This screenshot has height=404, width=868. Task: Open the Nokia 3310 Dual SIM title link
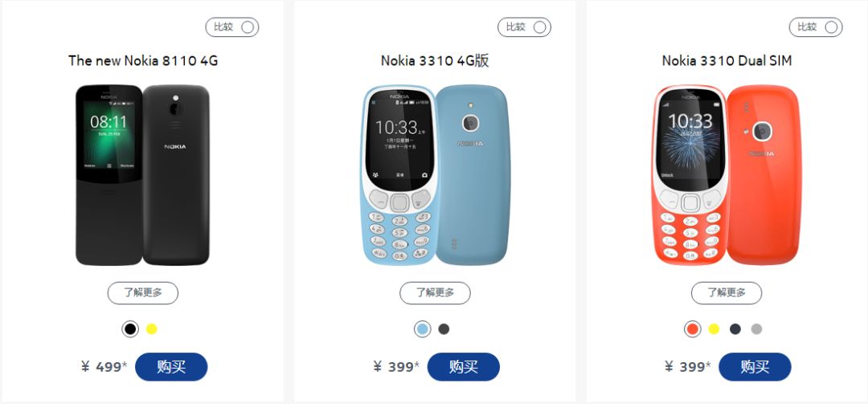[x=727, y=60]
